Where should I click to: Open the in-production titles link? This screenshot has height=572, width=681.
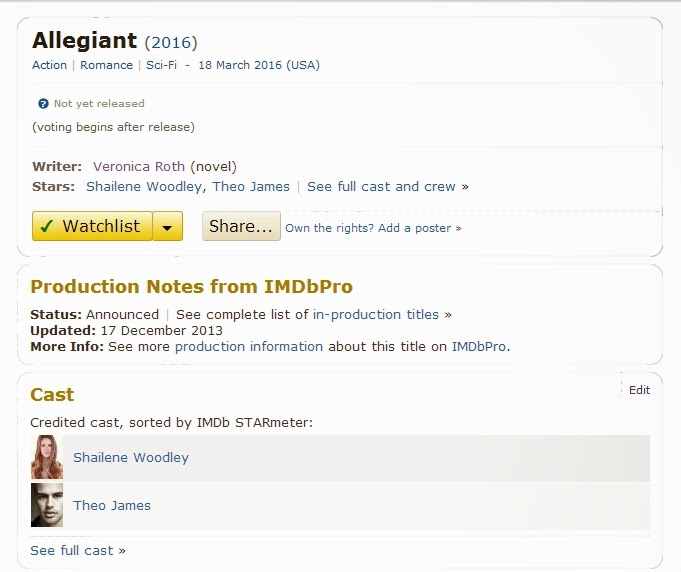(x=376, y=314)
